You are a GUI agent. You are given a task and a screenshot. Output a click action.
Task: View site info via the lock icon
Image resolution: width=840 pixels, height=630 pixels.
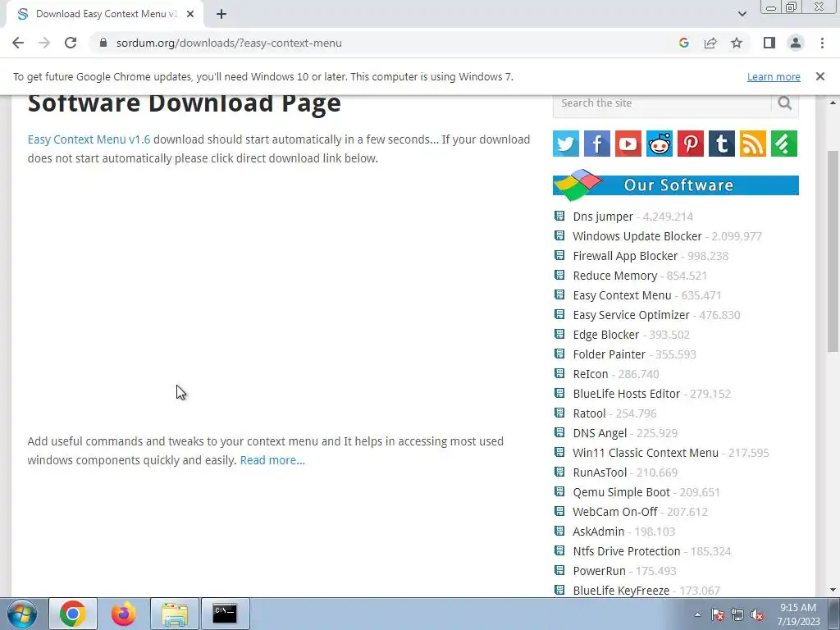(x=103, y=43)
